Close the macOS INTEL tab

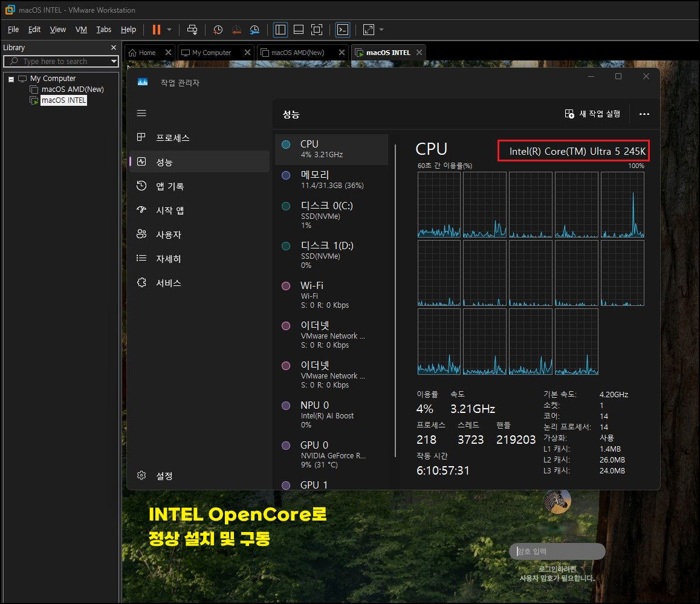419,52
